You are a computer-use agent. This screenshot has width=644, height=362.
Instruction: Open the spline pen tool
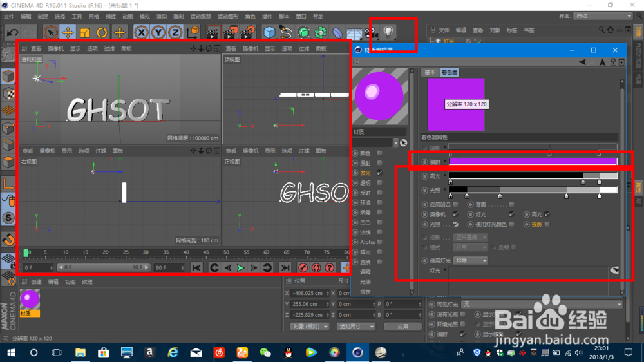tap(287, 32)
